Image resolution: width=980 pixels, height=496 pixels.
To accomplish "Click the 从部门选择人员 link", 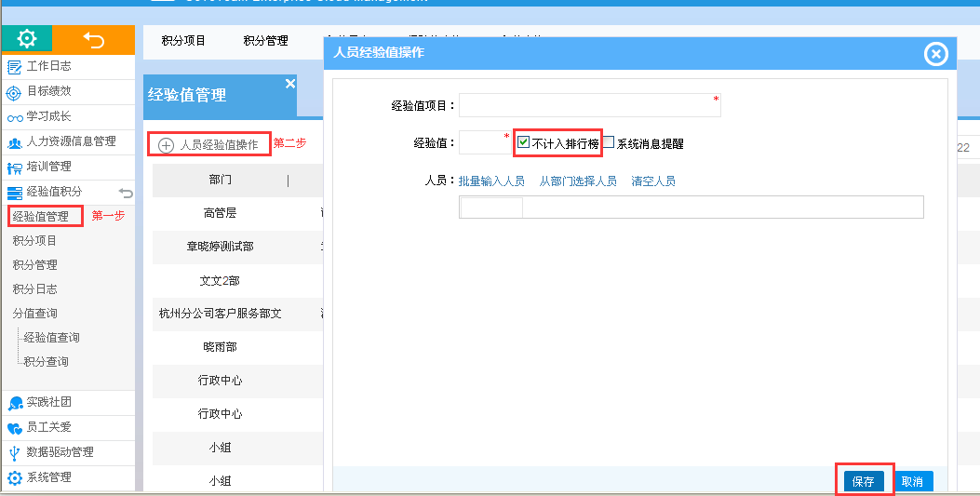I will (578, 181).
